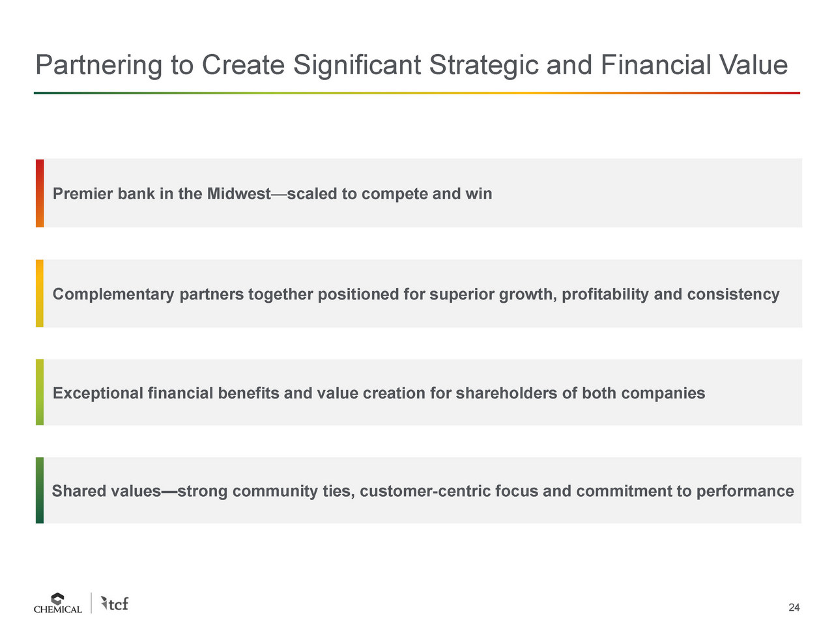The width and height of the screenshot is (834, 644).
Task: Select the 'Shared values' statement box
Action: coord(419,490)
